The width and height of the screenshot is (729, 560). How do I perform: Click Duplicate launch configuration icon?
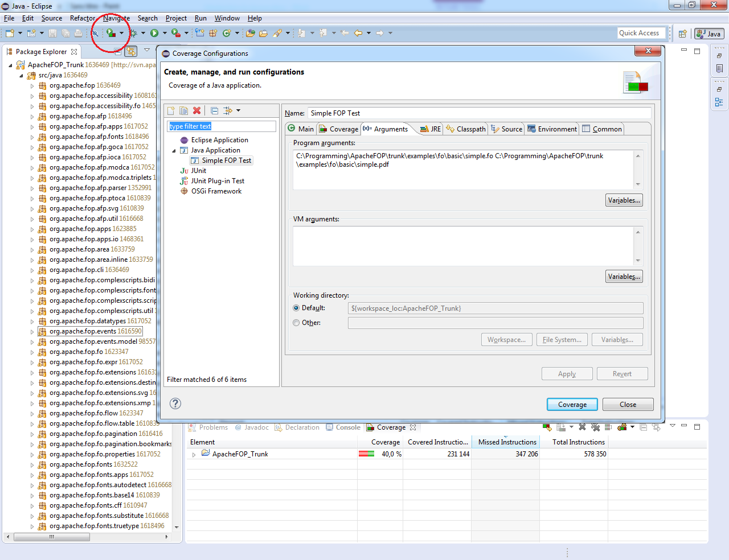point(183,110)
